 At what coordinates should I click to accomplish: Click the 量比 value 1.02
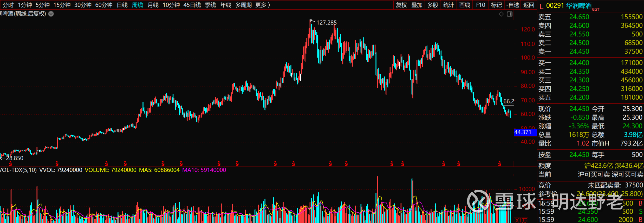pos(583,143)
